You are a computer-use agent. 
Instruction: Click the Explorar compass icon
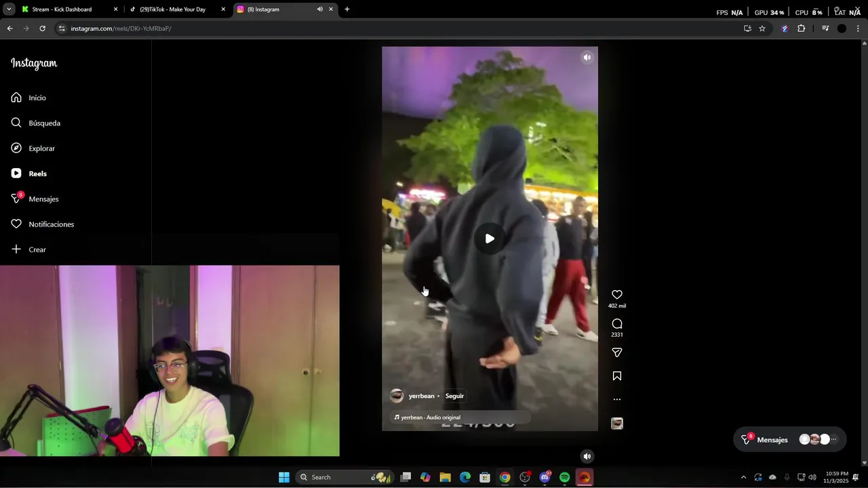[16, 148]
